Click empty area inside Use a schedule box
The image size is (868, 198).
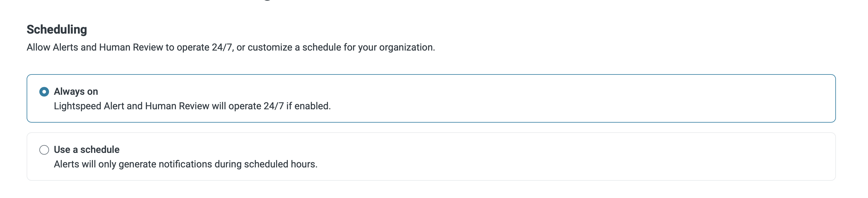573,157
